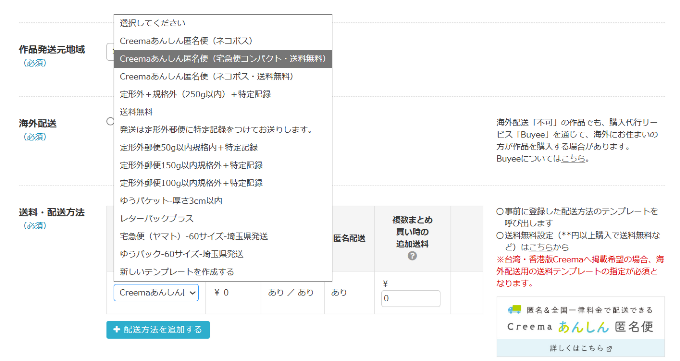Choose ゆうパケット-厚さ3cm以内 option
This screenshot has width=680, height=361.
[x=223, y=201]
